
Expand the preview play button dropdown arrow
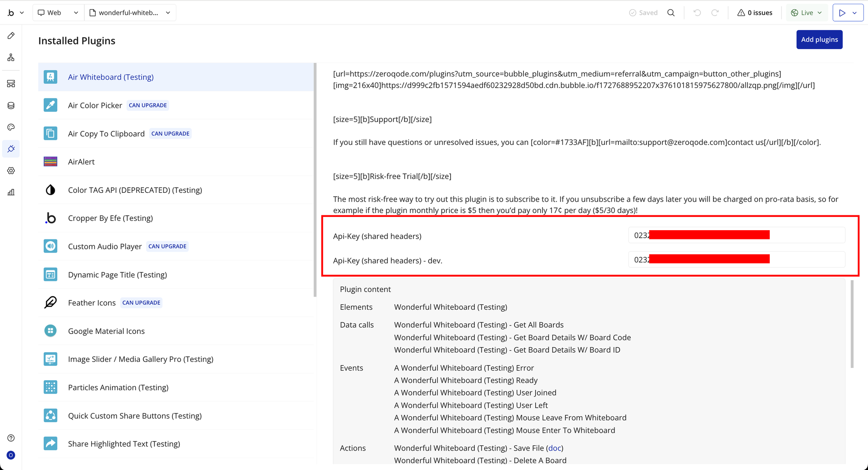tap(855, 13)
